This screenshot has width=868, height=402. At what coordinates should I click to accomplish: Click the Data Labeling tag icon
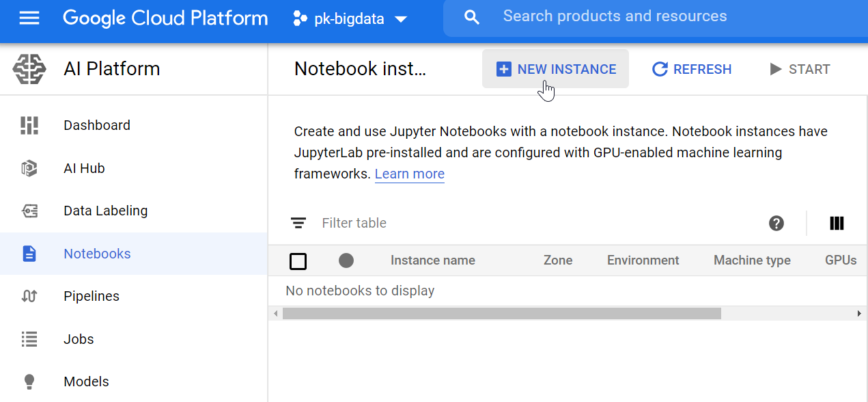tap(29, 211)
